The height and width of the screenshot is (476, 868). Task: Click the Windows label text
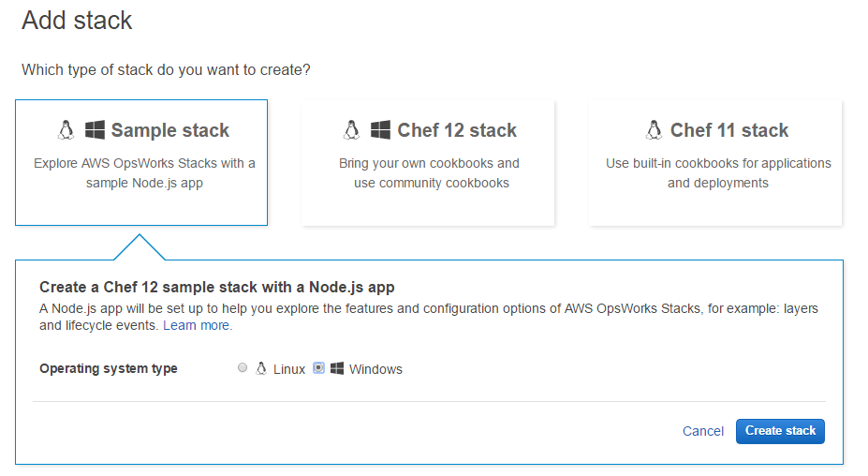[375, 369]
